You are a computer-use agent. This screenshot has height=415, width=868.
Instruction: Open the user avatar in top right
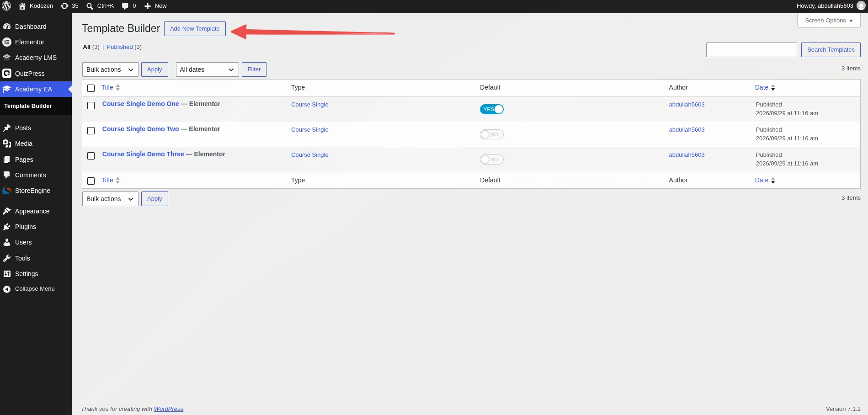tap(861, 6)
